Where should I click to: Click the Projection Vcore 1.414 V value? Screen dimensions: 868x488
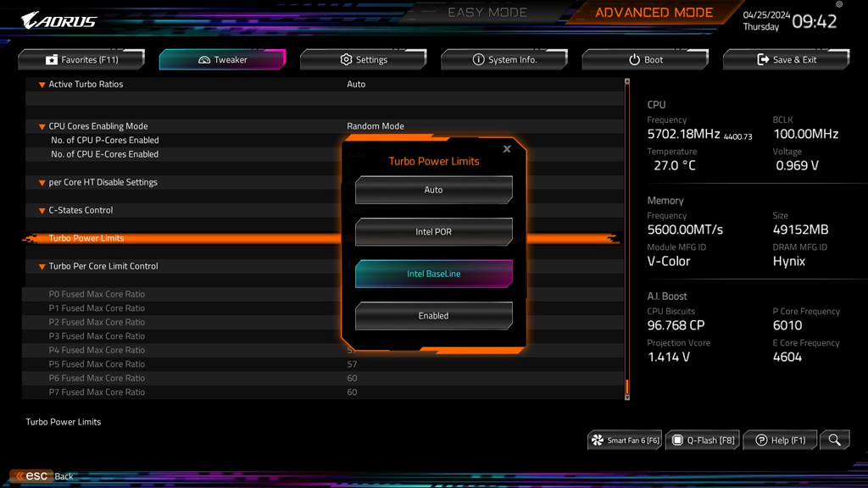[669, 357]
